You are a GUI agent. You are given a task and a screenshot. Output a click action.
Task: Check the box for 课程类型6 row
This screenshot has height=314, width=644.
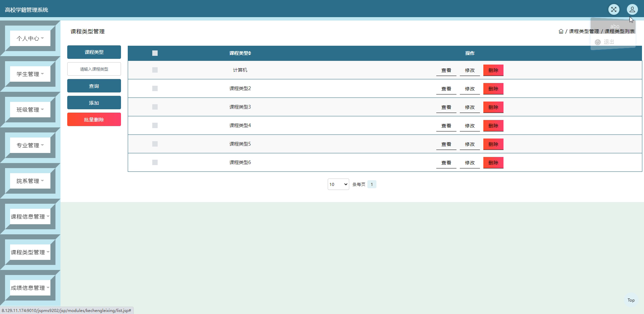pyautogui.click(x=155, y=162)
